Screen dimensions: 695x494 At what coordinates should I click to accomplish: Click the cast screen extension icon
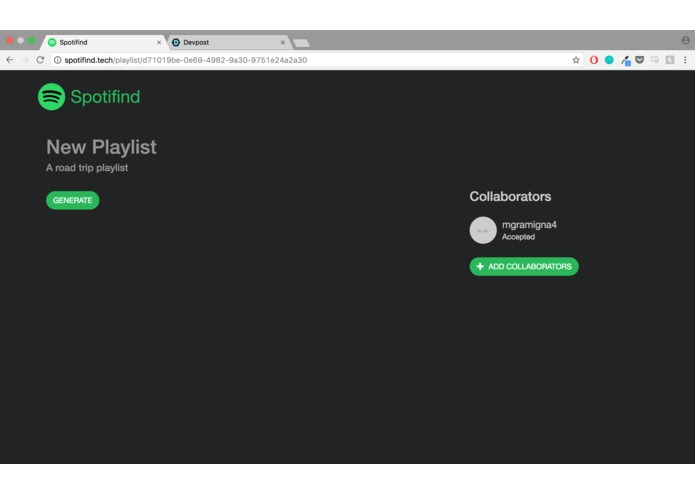tap(655, 60)
